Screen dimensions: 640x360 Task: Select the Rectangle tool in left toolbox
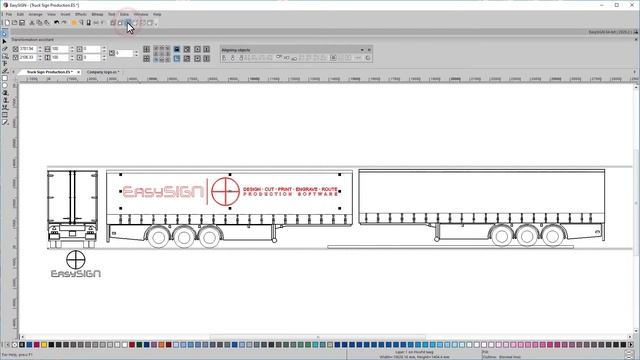pos(4,78)
